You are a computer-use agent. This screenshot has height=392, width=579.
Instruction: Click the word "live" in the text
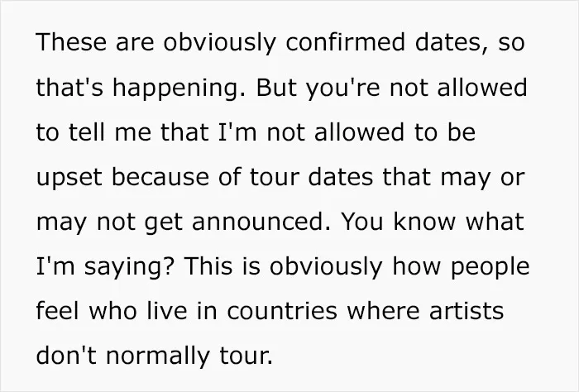(x=167, y=311)
